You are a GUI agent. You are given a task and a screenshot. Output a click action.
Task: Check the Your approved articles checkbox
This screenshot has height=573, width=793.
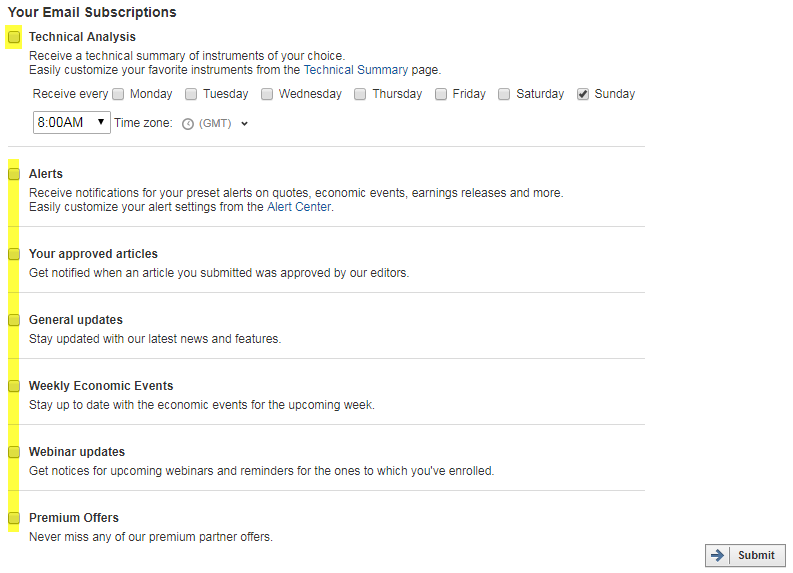[x=14, y=254]
